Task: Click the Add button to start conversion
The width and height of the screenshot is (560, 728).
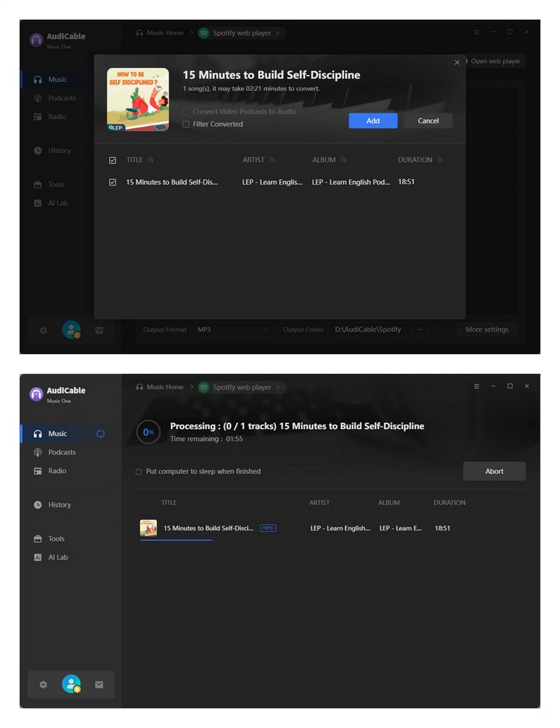Action: pyautogui.click(x=372, y=120)
